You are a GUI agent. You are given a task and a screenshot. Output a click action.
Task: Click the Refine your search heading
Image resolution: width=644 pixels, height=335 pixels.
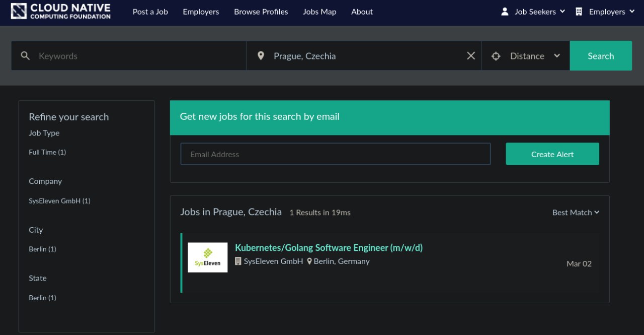point(68,117)
